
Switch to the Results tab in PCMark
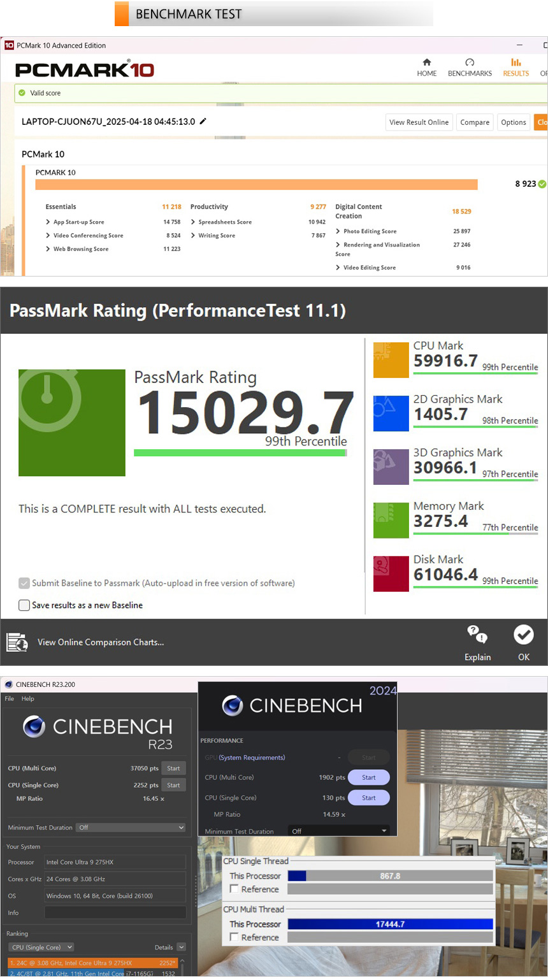pos(516,67)
